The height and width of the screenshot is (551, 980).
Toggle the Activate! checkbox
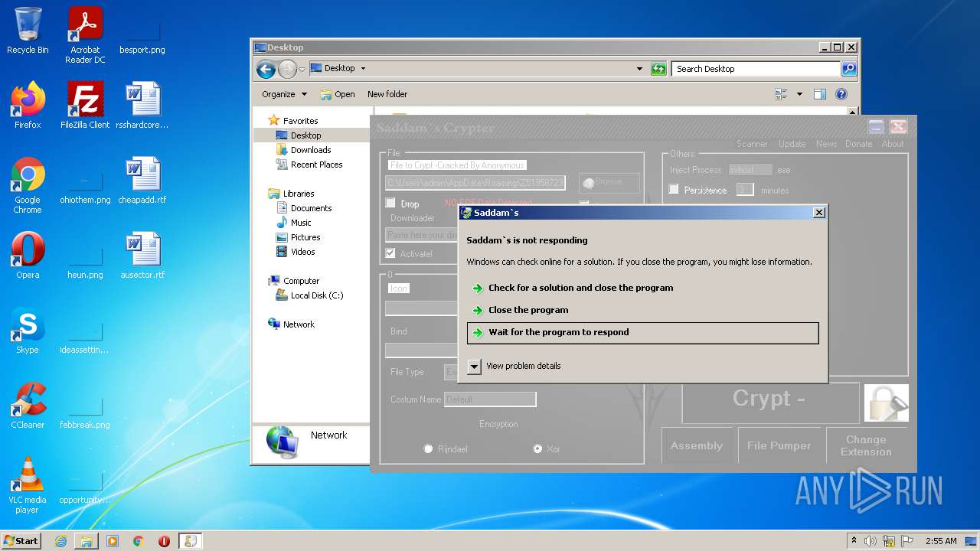point(390,253)
